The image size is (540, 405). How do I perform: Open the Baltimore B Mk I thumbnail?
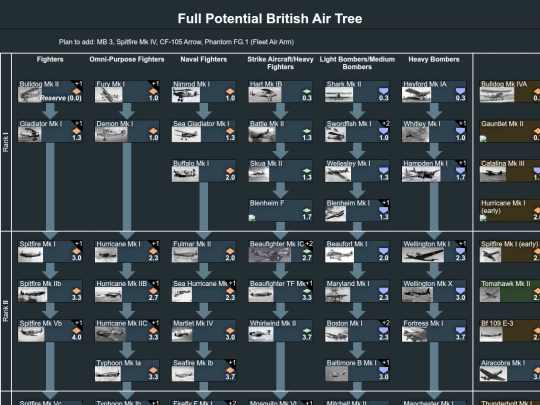click(336, 374)
